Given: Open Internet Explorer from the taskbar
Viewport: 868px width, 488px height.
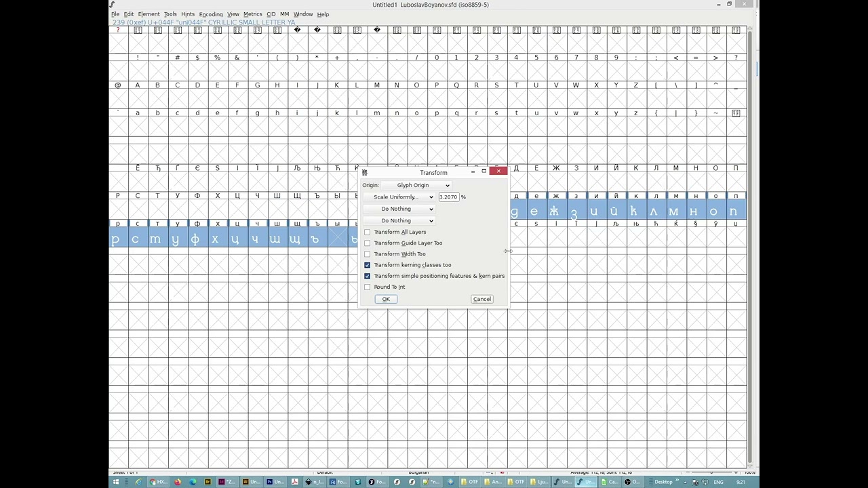Looking at the screenshot, I should (138, 482).
